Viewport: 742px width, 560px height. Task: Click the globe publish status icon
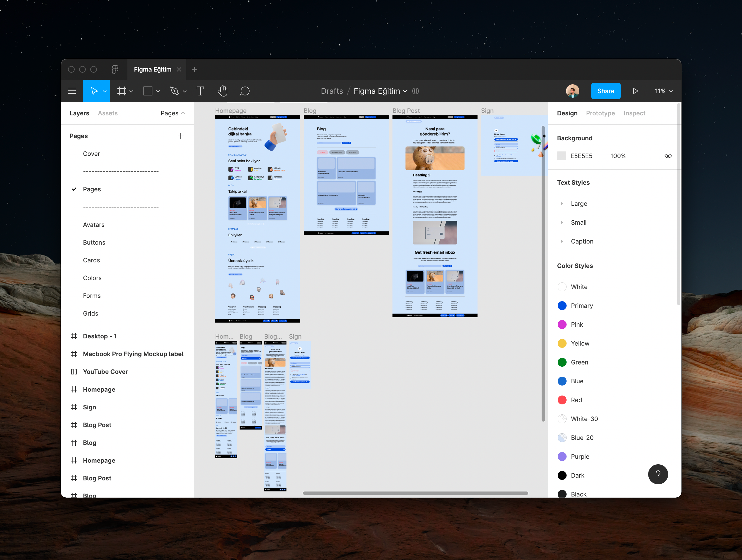pyautogui.click(x=416, y=91)
